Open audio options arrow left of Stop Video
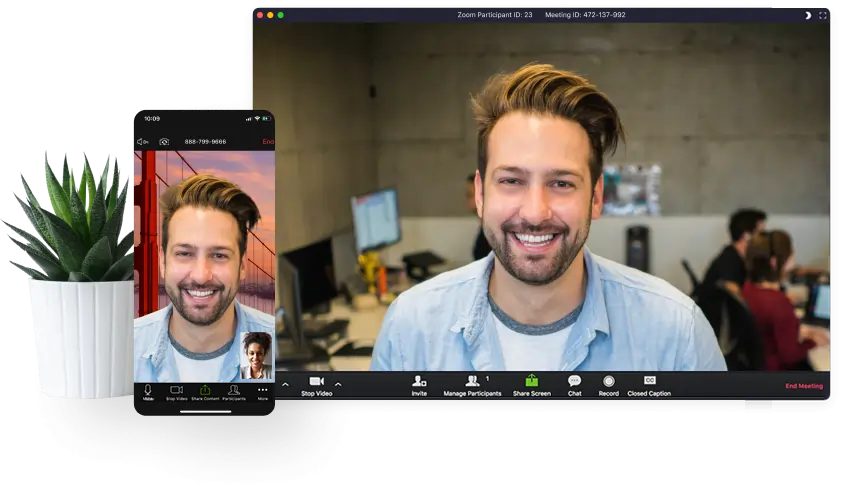This screenshot has height=499, width=847. click(x=285, y=385)
